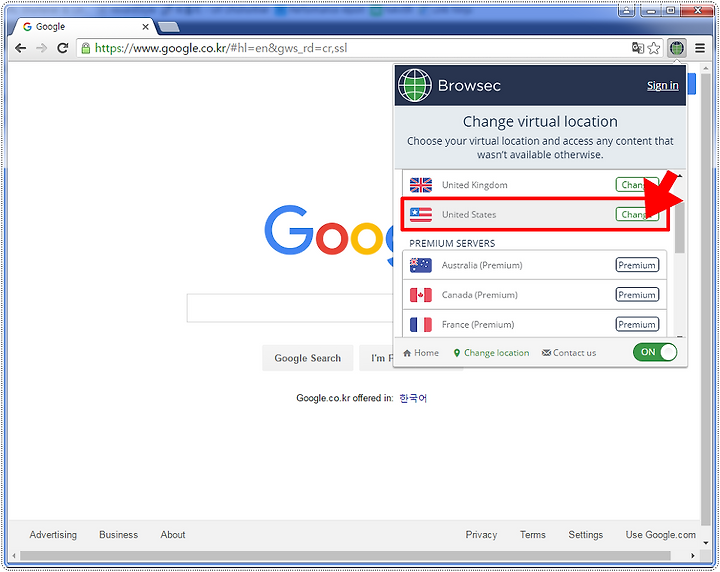The height and width of the screenshot is (572, 720).
Task: Select Australia (Premium) text
Action: 482,265
